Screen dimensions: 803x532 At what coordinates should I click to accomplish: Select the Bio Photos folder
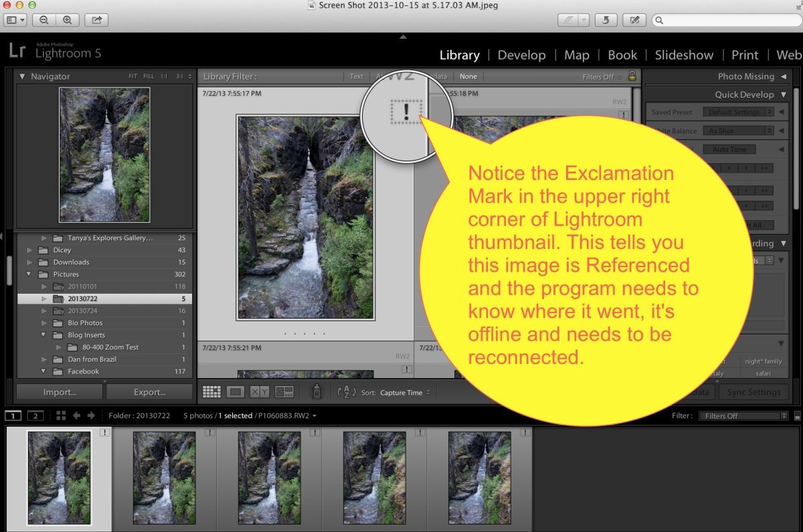104,323
